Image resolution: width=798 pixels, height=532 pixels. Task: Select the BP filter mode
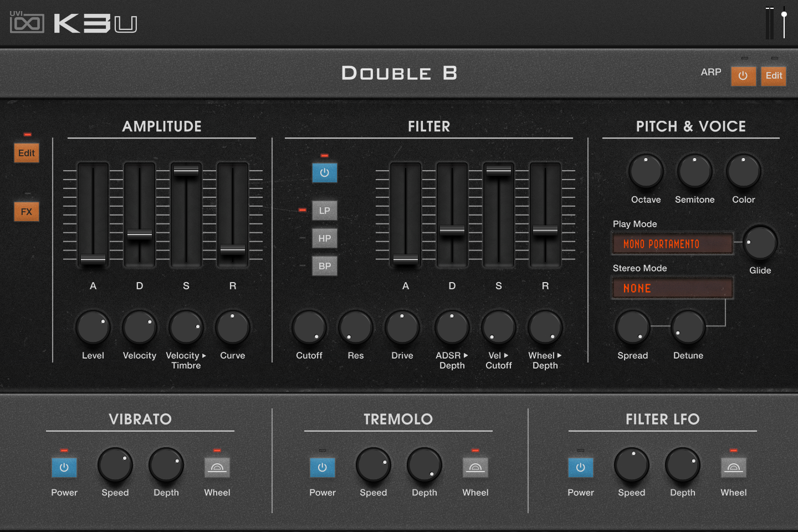pyautogui.click(x=325, y=265)
